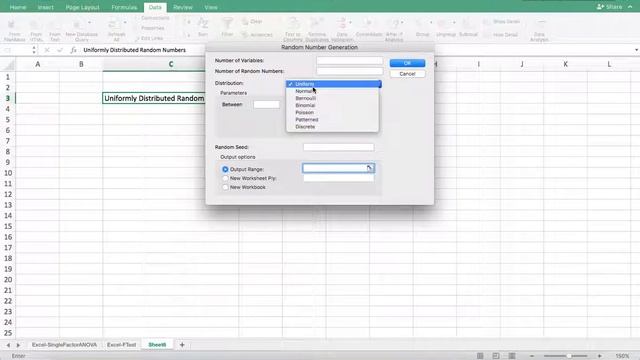Viewport: 640px width, 360px height.
Task: Click the range selector icon in Output Range
Action: coord(369,168)
